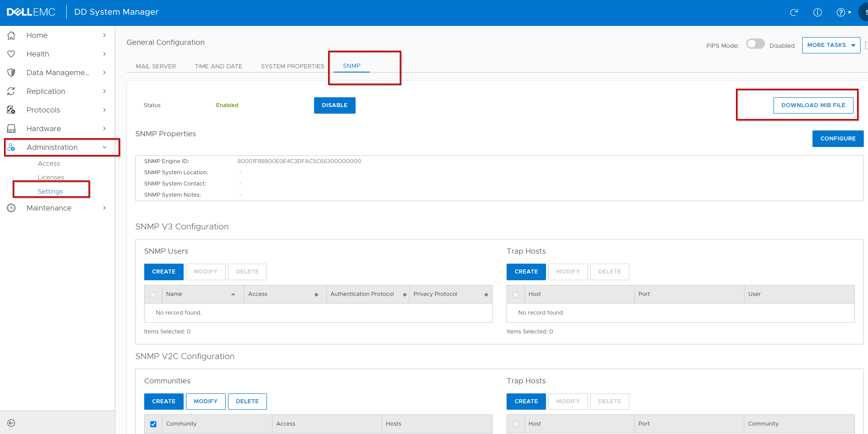Uncheck the selected Community row checkbox
868x434 pixels.
153,424
